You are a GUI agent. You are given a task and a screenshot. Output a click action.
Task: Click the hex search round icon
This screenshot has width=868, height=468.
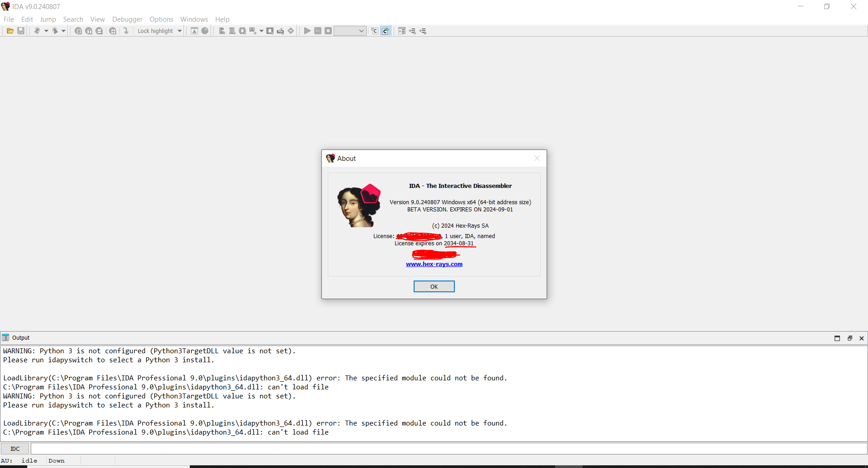point(78,31)
